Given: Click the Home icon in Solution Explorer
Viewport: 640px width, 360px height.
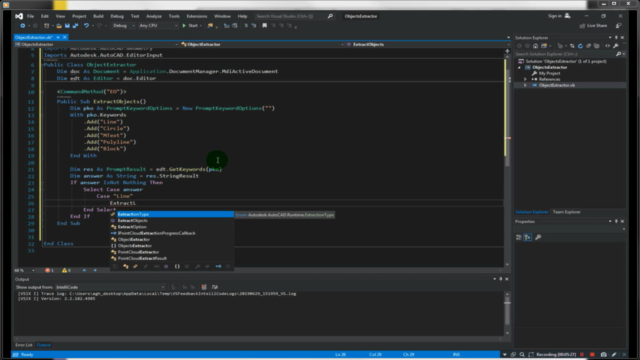Looking at the screenshot, I should click(x=536, y=46).
